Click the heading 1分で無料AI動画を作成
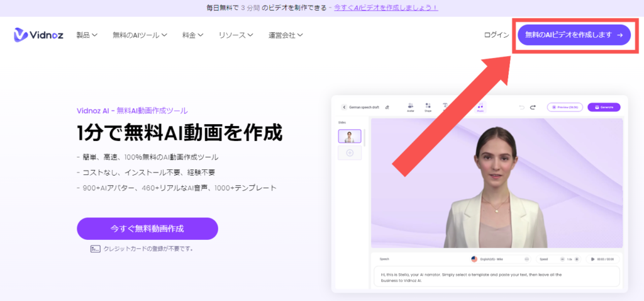Viewport: 644px width, 301px height. pyautogui.click(x=180, y=132)
